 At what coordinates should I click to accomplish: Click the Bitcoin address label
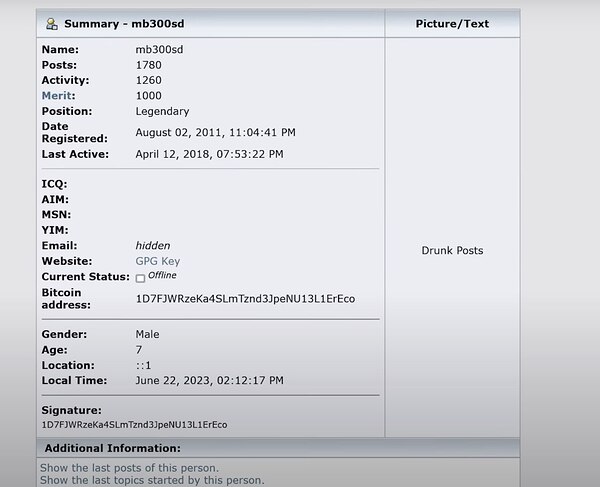pos(66,299)
